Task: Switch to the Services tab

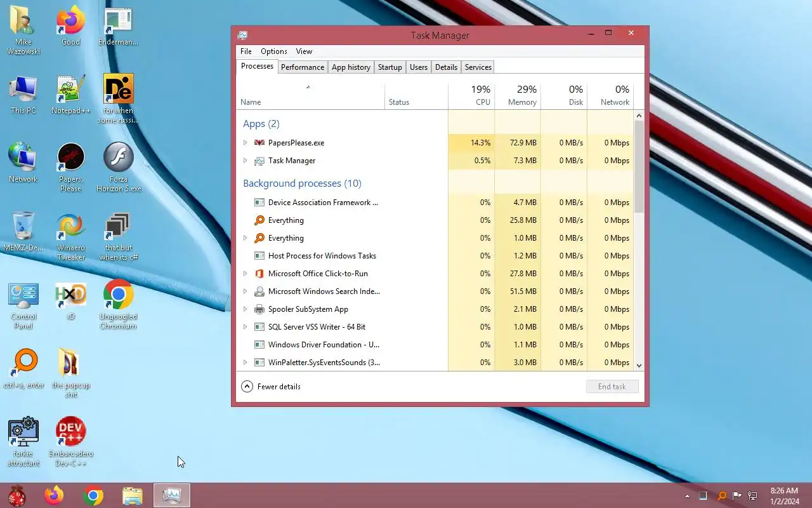Action: [478, 67]
